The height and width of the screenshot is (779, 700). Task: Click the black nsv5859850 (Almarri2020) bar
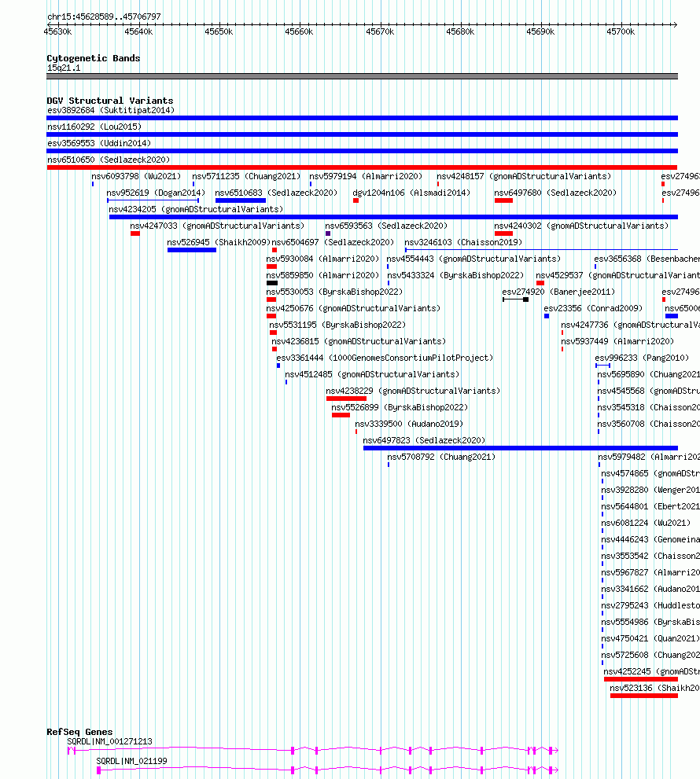coord(272,283)
